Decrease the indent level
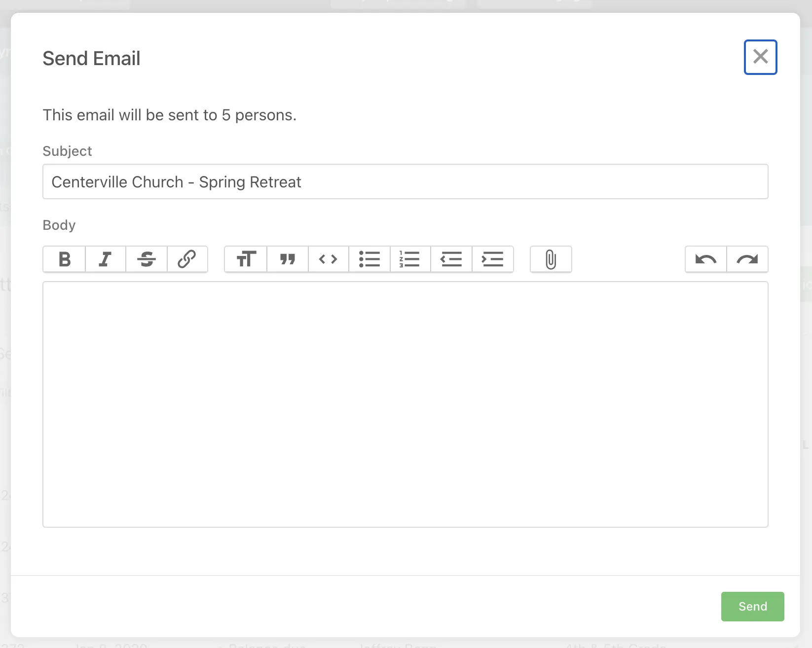This screenshot has width=812, height=648. 451,259
